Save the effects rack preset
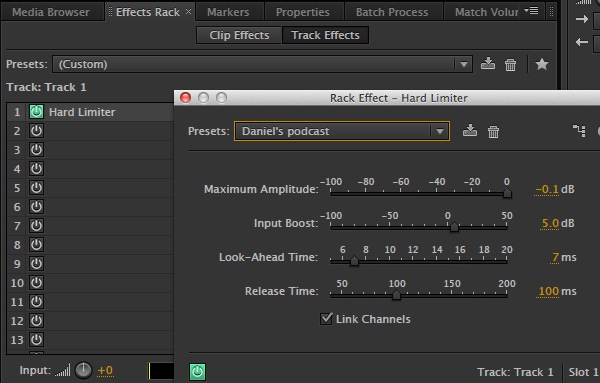Screen dimensions: 600x383 pos(488,64)
